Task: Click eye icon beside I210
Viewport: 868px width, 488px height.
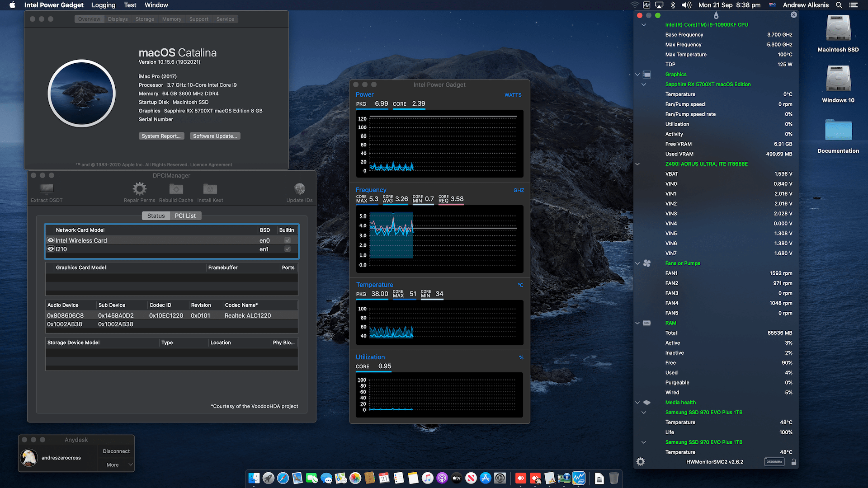Action: point(51,249)
